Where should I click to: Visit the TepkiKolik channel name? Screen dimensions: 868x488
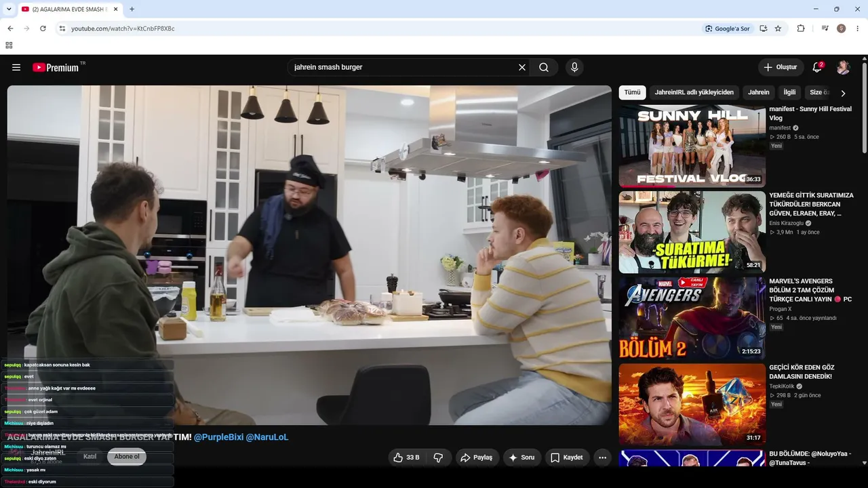tap(782, 386)
